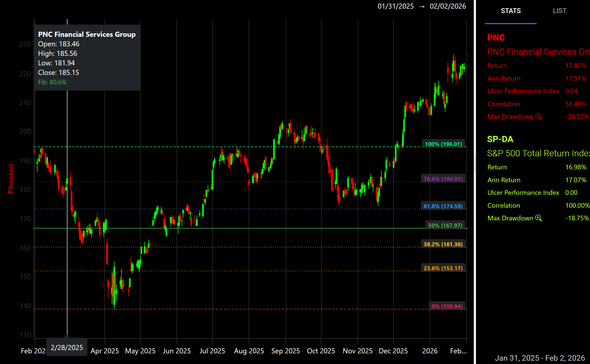The image size is (590, 364).
Task: Open the end date 02/02/2026 picker
Action: pos(448,6)
